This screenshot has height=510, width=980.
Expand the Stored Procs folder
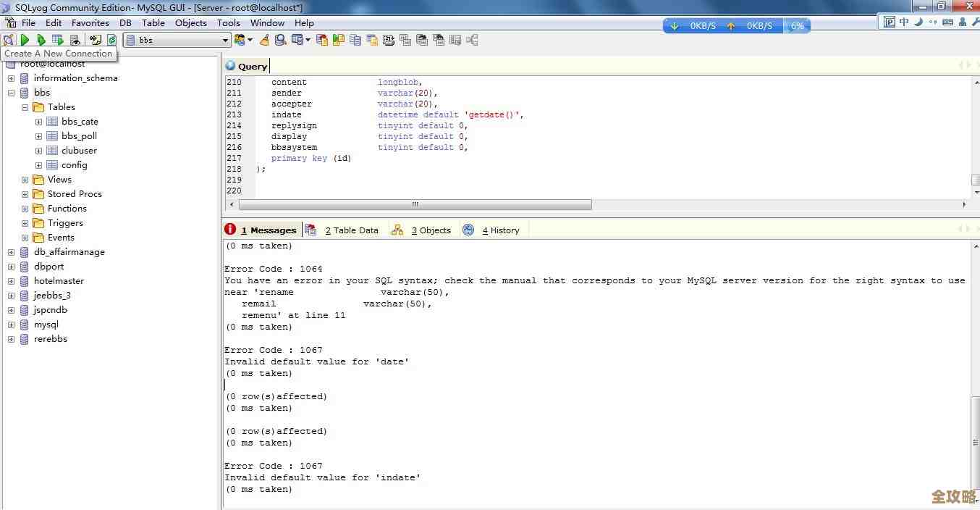25,194
